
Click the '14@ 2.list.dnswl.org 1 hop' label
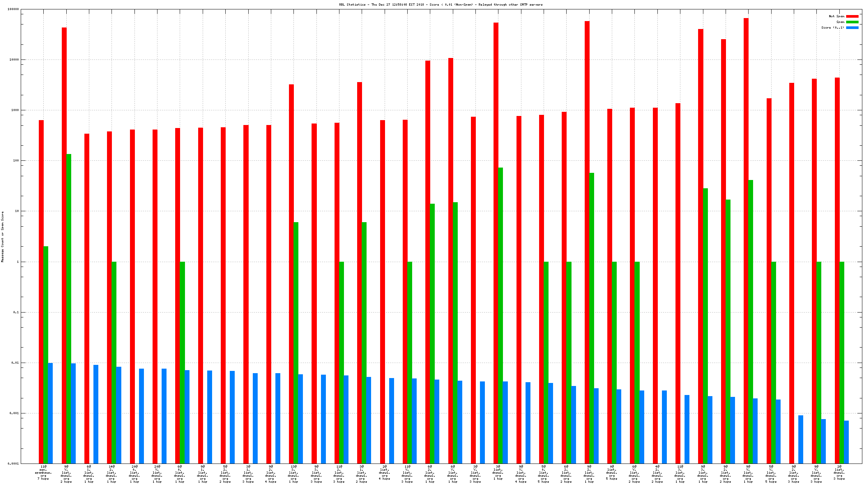pyautogui.click(x=112, y=474)
